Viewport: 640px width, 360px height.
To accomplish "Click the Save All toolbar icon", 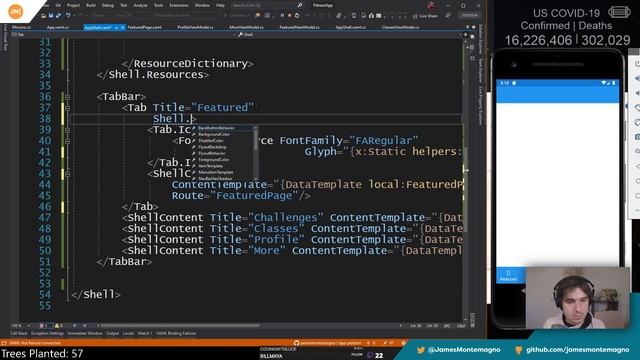I will tap(58, 16).
